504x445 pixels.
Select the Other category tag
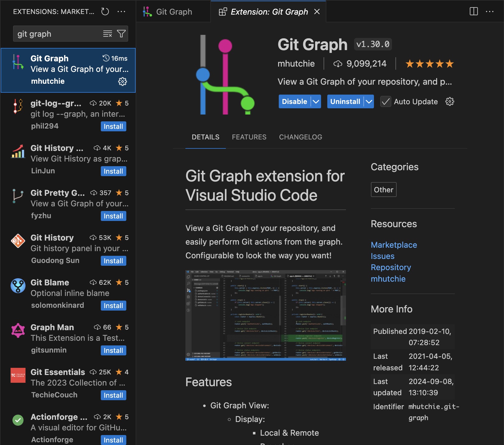coord(384,190)
